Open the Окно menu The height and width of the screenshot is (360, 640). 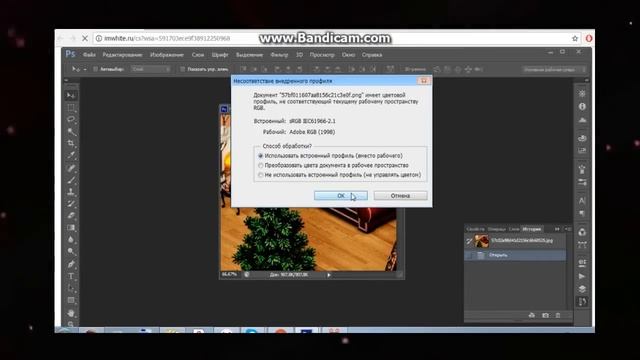(348, 55)
